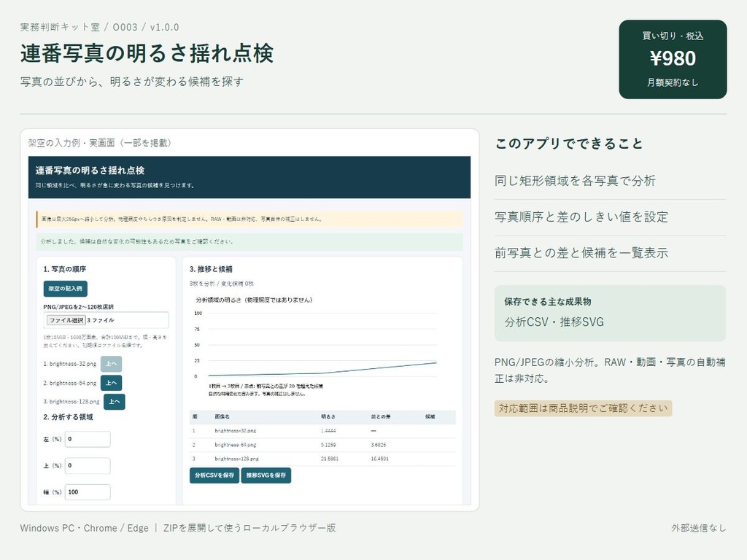Click 上へ next to brightness-128.png
This screenshot has width=747, height=560.
click(x=115, y=402)
